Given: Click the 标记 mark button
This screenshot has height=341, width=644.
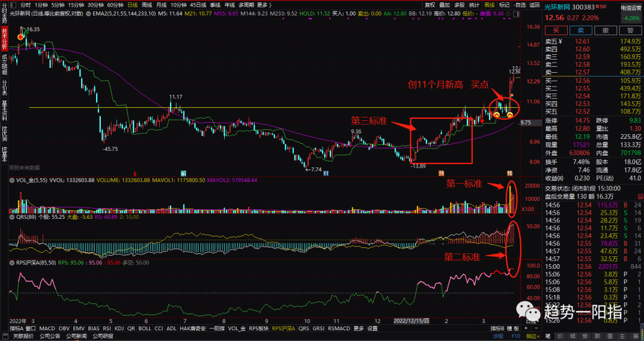Looking at the screenshot, I should point(504,5).
